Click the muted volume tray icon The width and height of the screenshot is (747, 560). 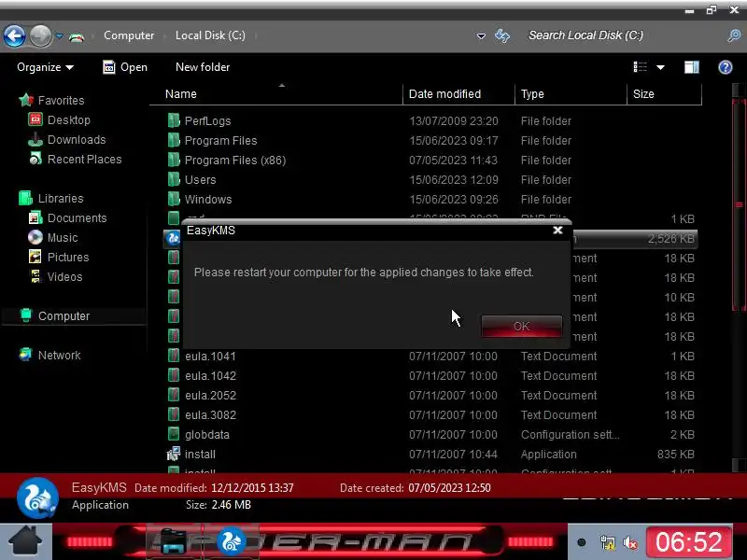pyautogui.click(x=630, y=542)
